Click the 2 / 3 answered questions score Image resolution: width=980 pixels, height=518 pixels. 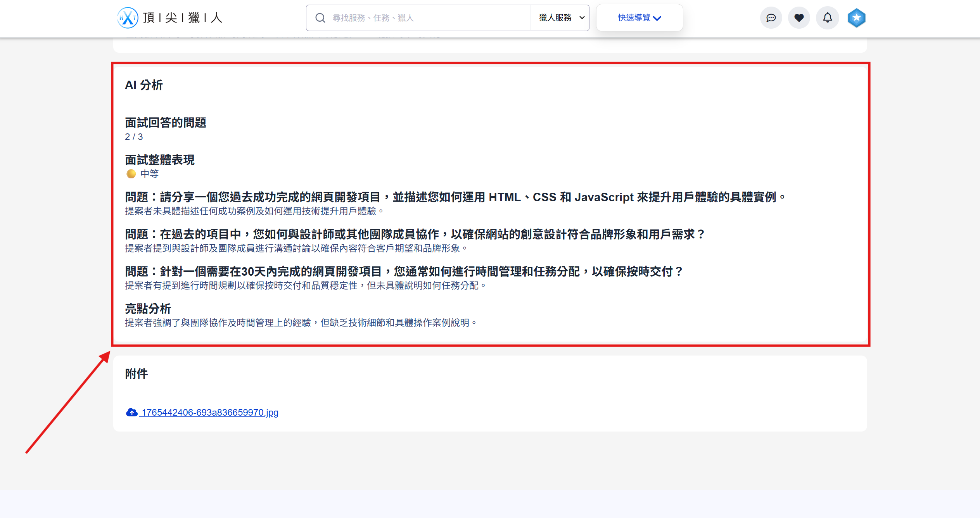134,137
